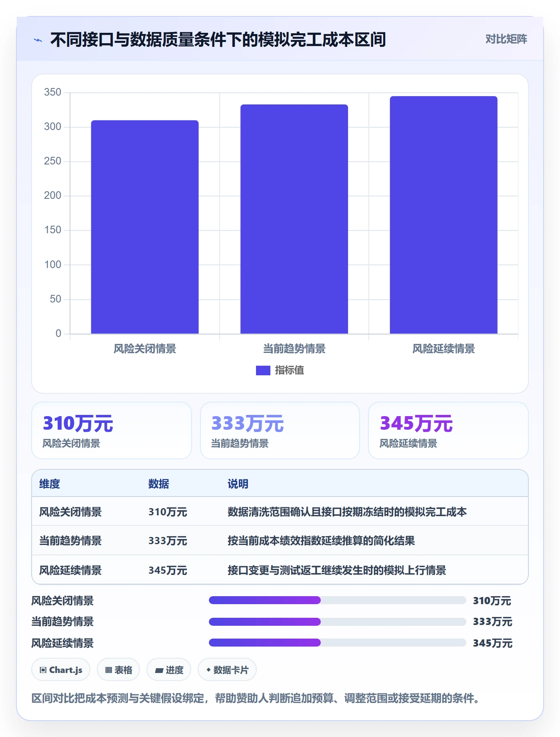Click the 维度 table column header

click(x=50, y=484)
